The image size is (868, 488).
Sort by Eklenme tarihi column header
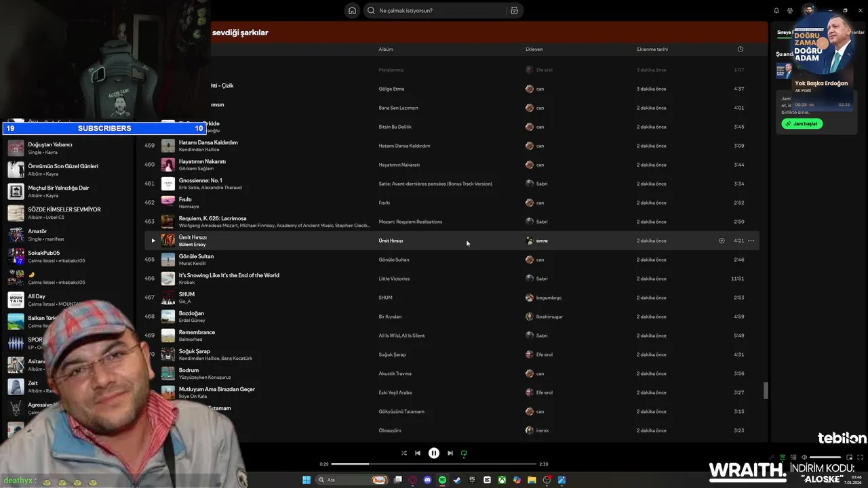(x=652, y=49)
